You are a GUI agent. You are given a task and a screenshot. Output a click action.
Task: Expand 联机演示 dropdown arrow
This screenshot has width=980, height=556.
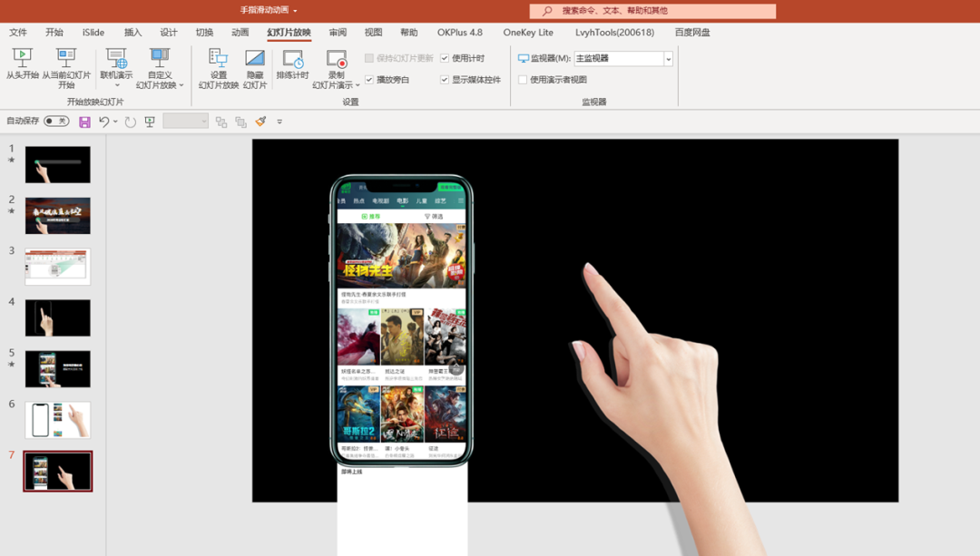pyautogui.click(x=116, y=85)
